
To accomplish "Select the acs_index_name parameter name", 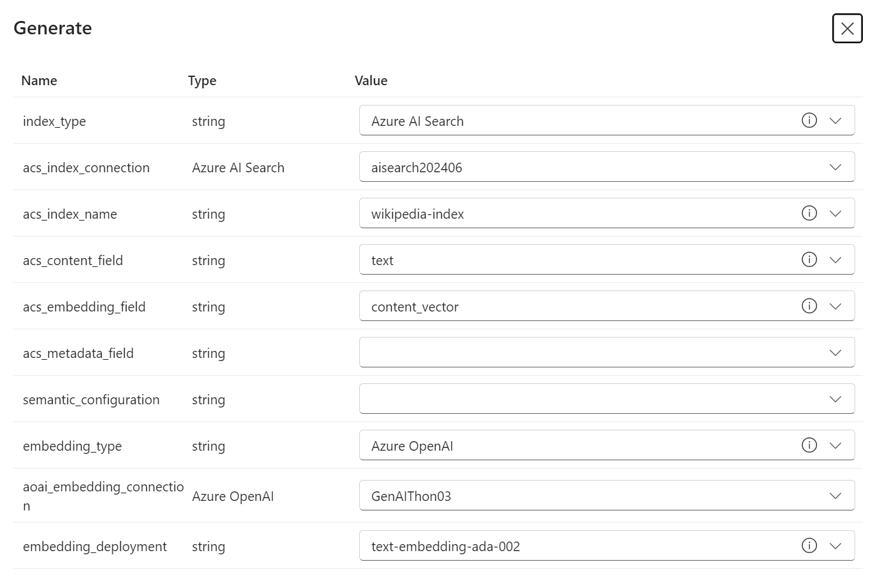I will [x=70, y=214].
